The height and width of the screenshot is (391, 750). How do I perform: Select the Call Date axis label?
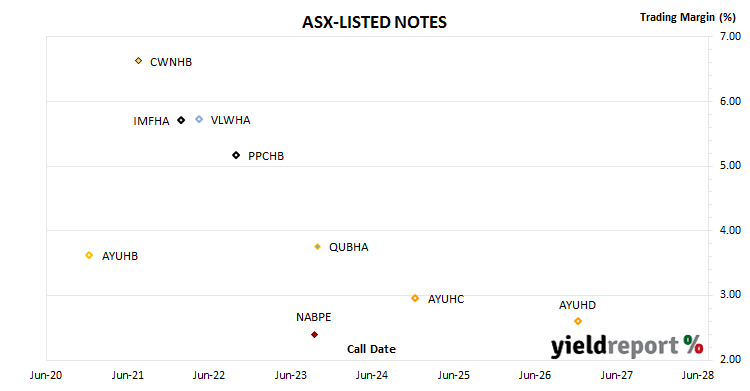371,349
